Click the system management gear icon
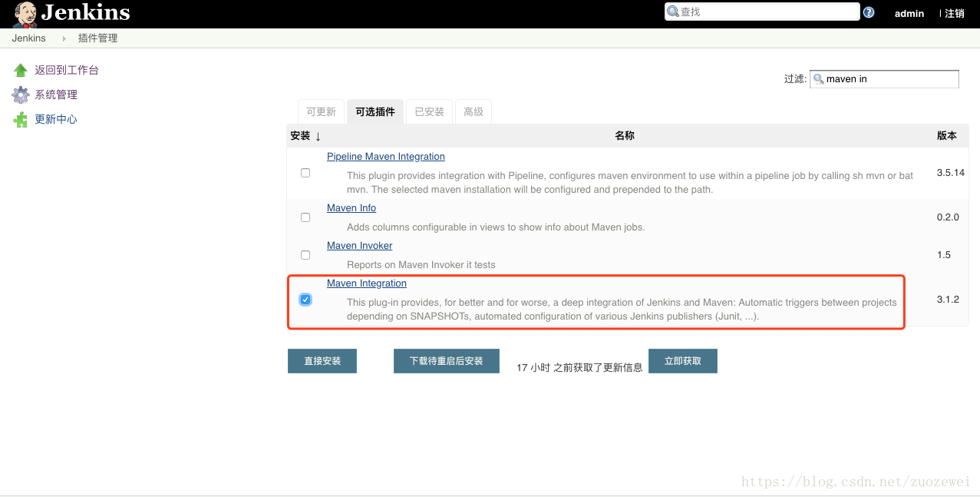This screenshot has width=980, height=497. (21, 94)
